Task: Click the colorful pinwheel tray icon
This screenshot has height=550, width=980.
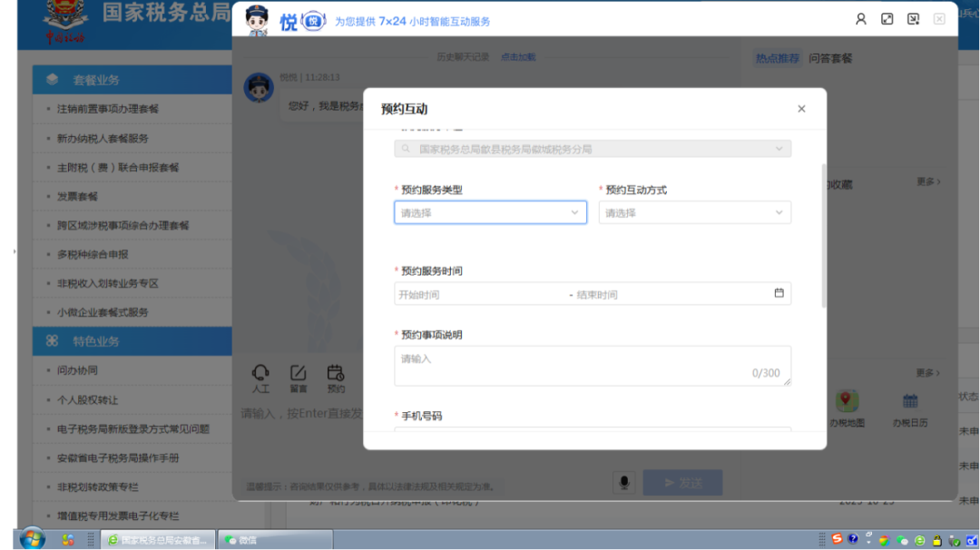Action: tap(884, 541)
